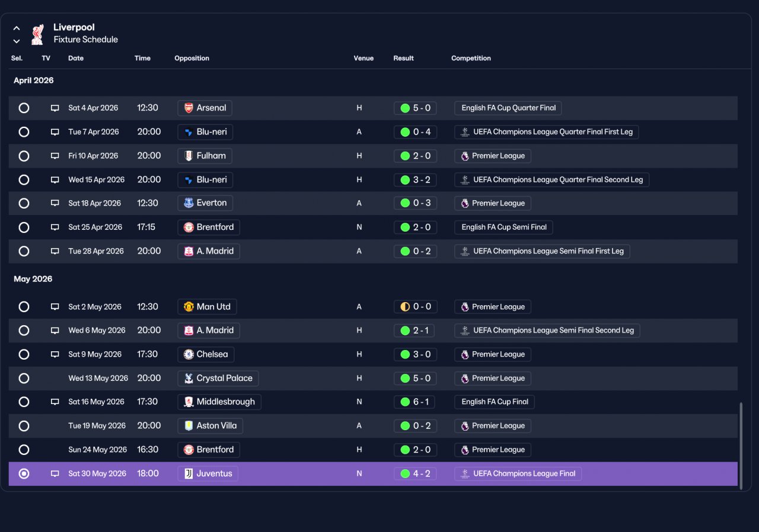759x532 pixels.
Task: Click the TV icon on Tue 28 Apr 2026
Action: click(55, 251)
